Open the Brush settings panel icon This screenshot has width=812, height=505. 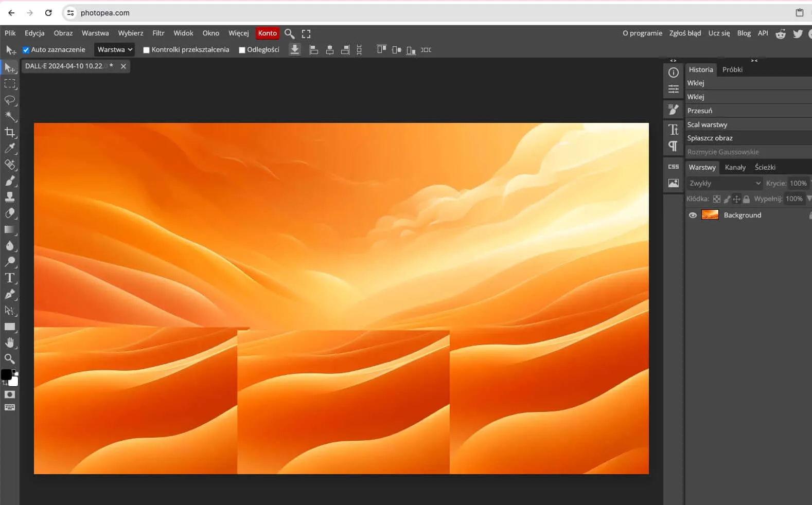pos(673,110)
